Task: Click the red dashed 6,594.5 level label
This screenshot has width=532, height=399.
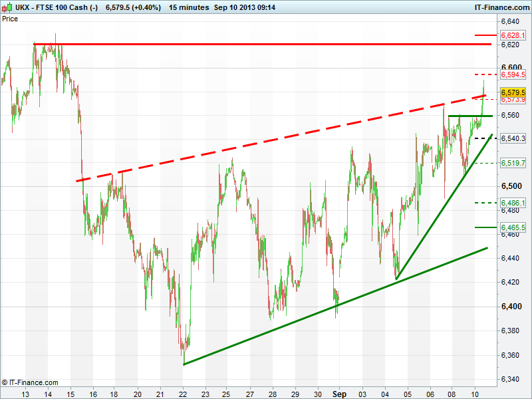Action: 513,75
